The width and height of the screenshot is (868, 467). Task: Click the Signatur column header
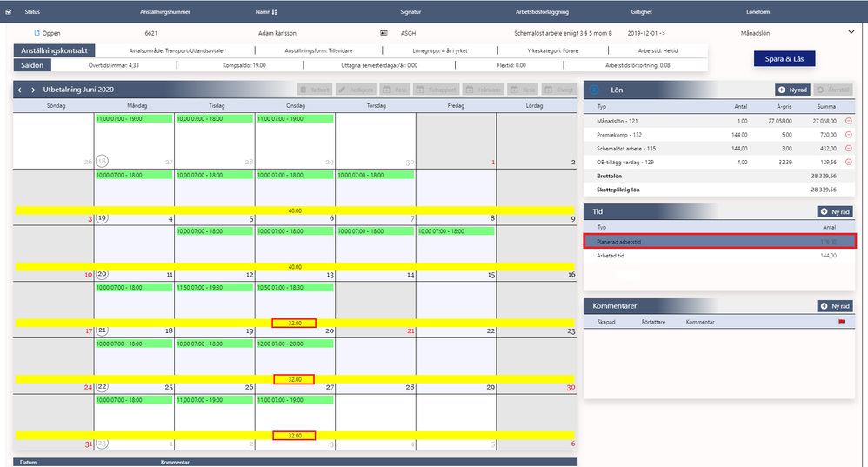[411, 11]
